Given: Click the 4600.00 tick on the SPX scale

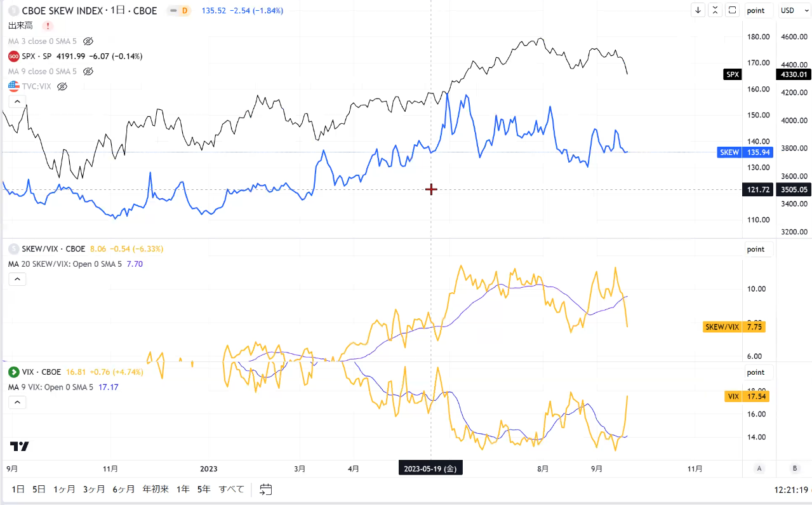Looking at the screenshot, I should pyautogui.click(x=793, y=37).
